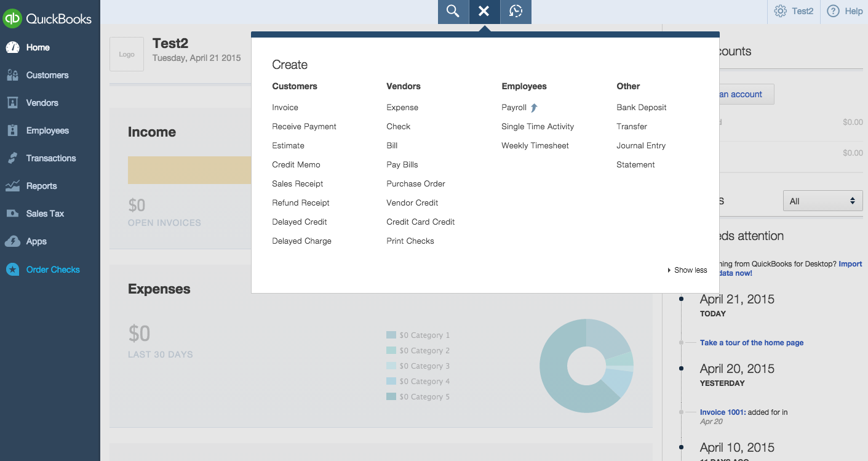Create a new Invoice
The image size is (868, 461).
[x=285, y=107]
